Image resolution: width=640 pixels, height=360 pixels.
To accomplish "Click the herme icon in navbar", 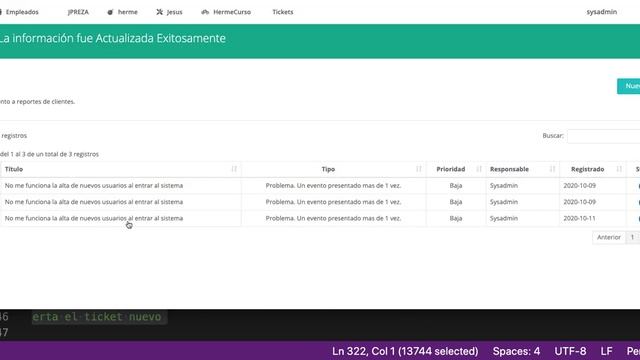I will click(110, 12).
